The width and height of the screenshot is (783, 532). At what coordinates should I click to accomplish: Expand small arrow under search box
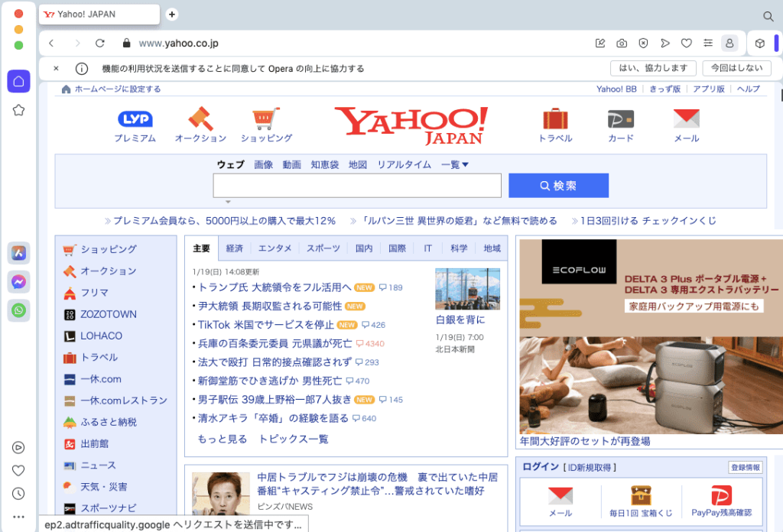tap(228, 202)
